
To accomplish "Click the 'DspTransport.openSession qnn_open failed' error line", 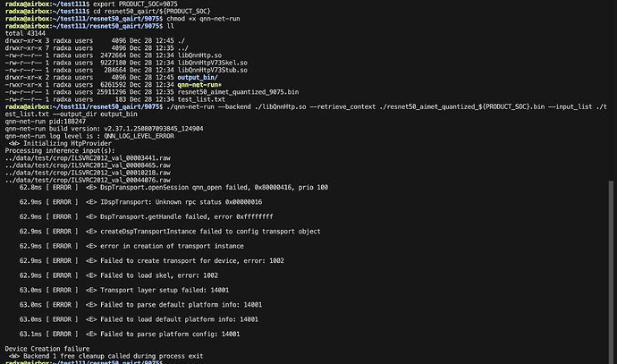I will (x=173, y=187).
